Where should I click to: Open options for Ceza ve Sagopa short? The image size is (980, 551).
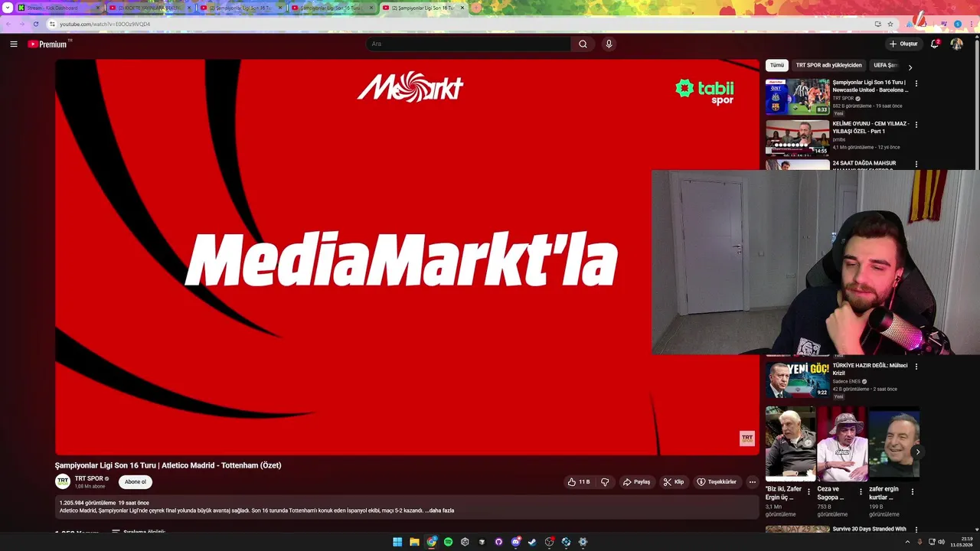click(861, 492)
